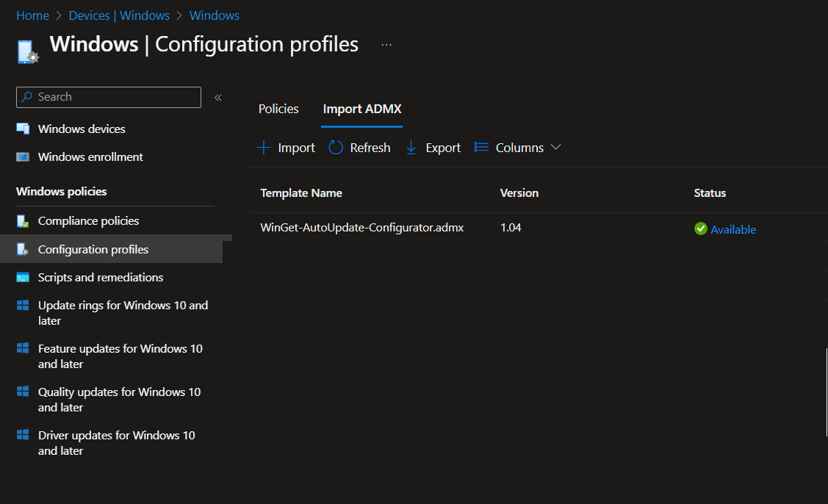Open the ellipsis more options menu

click(386, 45)
